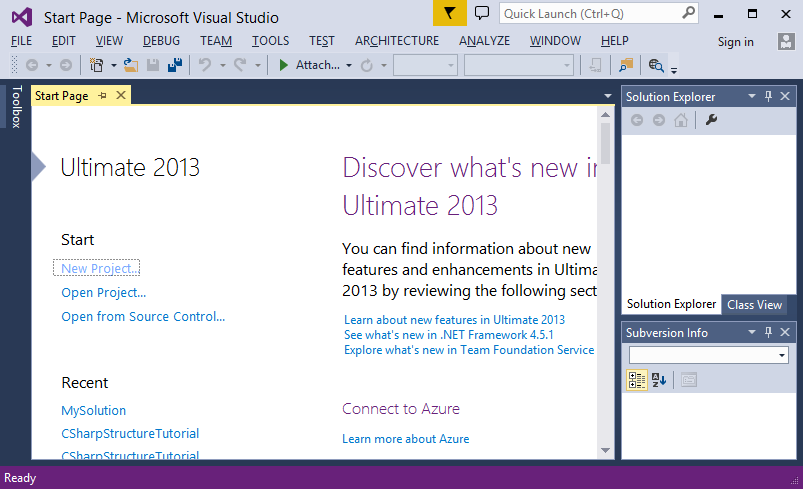Open the first CSharpStructureTutorial recent project

coord(130,433)
